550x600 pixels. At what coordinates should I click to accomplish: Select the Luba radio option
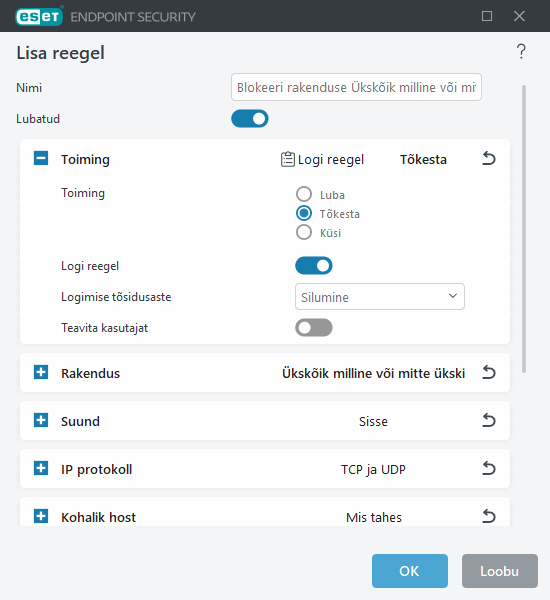[304, 194]
